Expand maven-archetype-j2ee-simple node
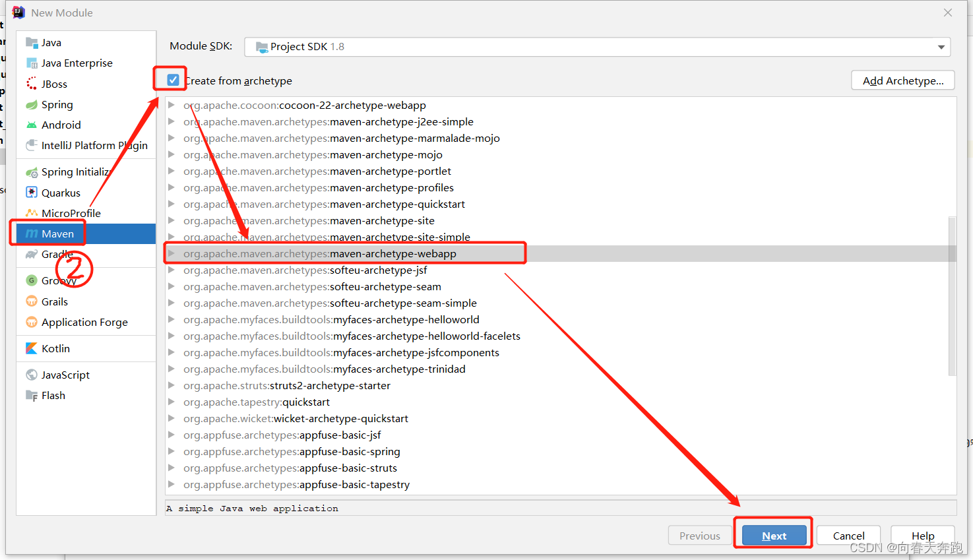 pos(172,121)
